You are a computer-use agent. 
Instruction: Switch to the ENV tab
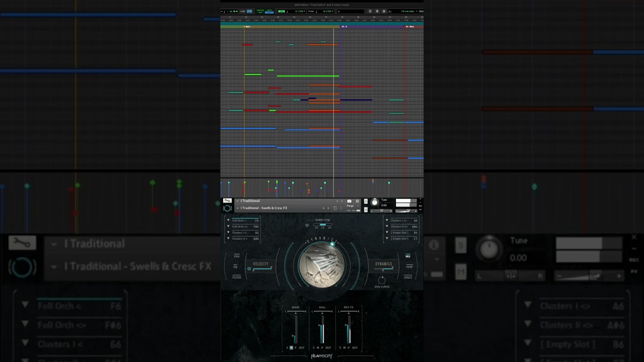tap(236, 256)
